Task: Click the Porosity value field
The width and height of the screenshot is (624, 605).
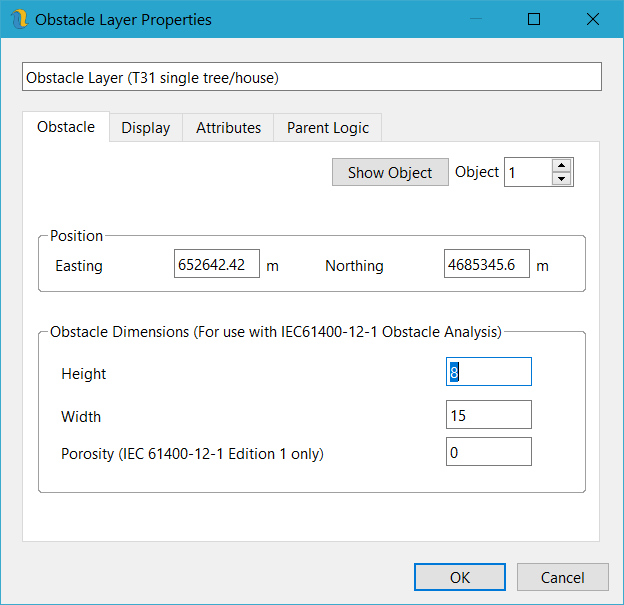Action: 489,452
